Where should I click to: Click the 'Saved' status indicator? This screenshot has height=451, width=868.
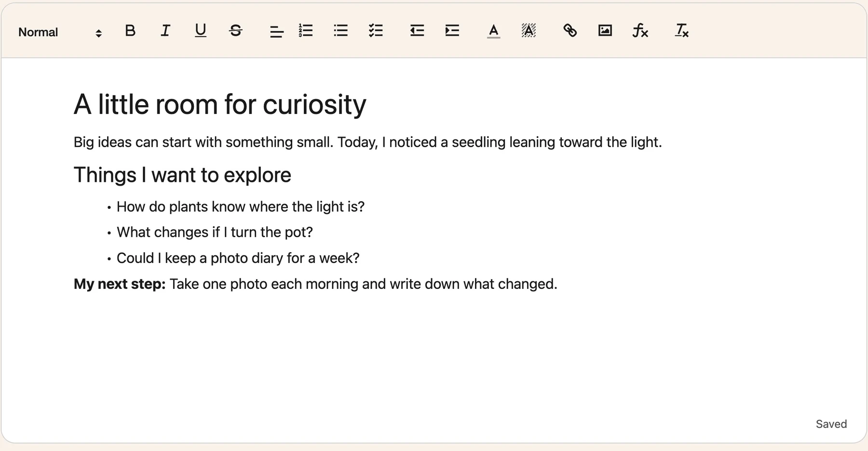pos(831,424)
